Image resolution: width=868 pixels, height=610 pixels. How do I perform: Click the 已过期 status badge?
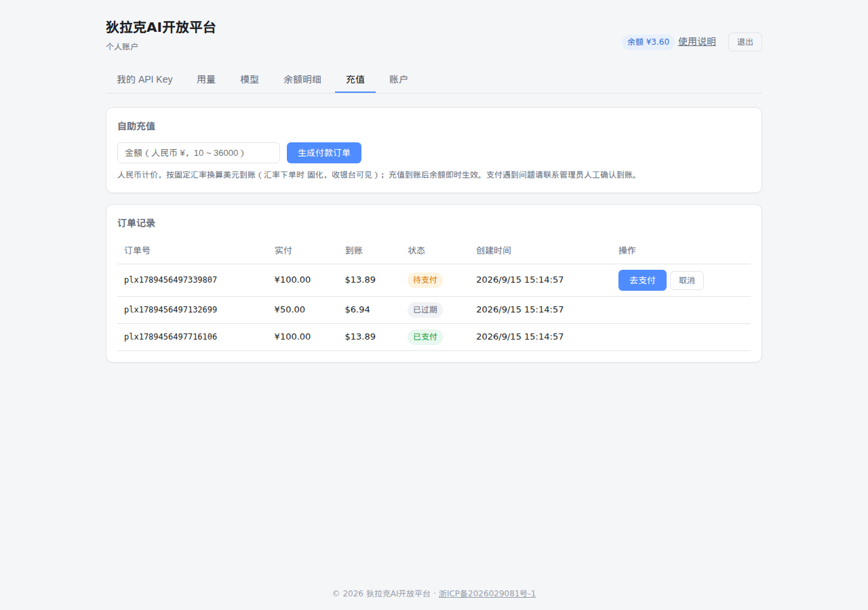click(x=425, y=310)
